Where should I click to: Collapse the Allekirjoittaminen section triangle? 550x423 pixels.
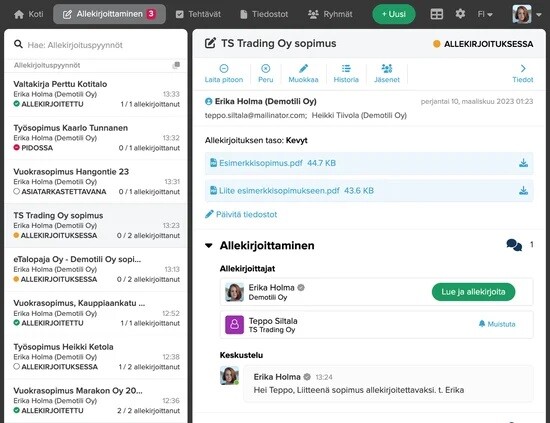[x=209, y=246]
